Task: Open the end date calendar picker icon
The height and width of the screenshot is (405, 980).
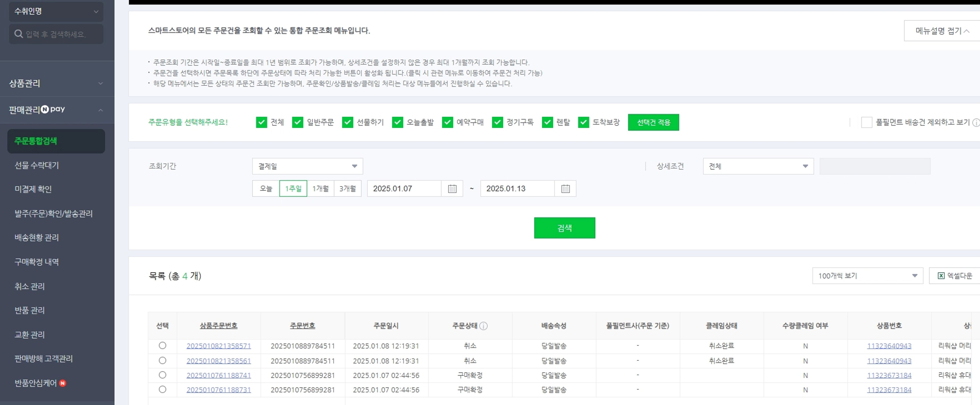Action: pos(565,188)
